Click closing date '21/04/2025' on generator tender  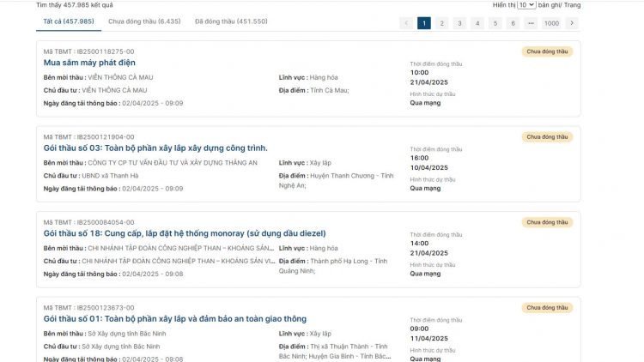point(428,82)
